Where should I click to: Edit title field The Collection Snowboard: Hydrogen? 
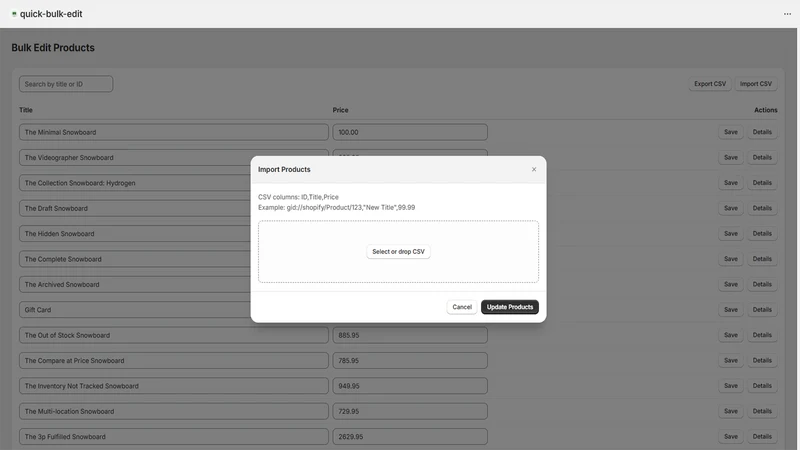point(135,183)
